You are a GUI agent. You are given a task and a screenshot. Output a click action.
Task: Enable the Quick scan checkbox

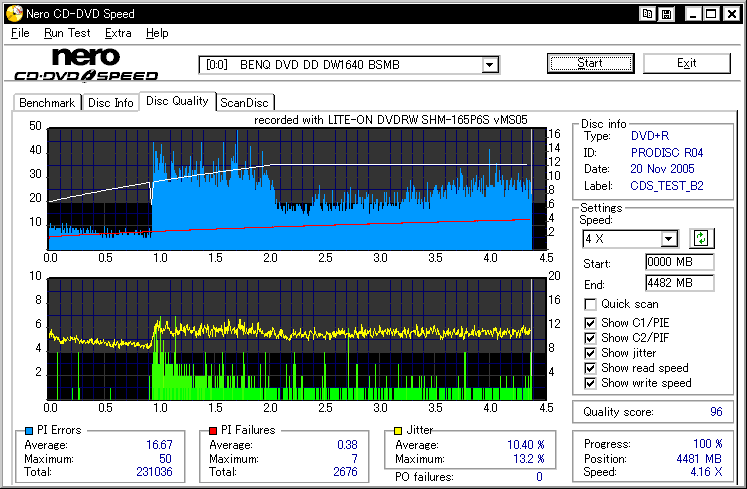591,304
